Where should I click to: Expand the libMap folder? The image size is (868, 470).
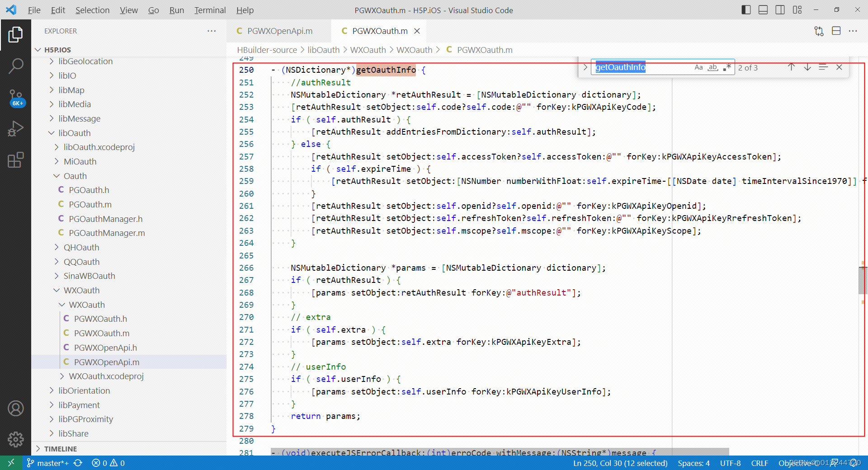point(52,90)
